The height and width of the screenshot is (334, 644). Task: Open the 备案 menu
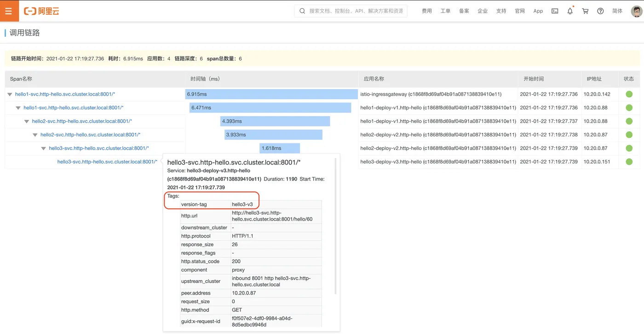coord(464,11)
